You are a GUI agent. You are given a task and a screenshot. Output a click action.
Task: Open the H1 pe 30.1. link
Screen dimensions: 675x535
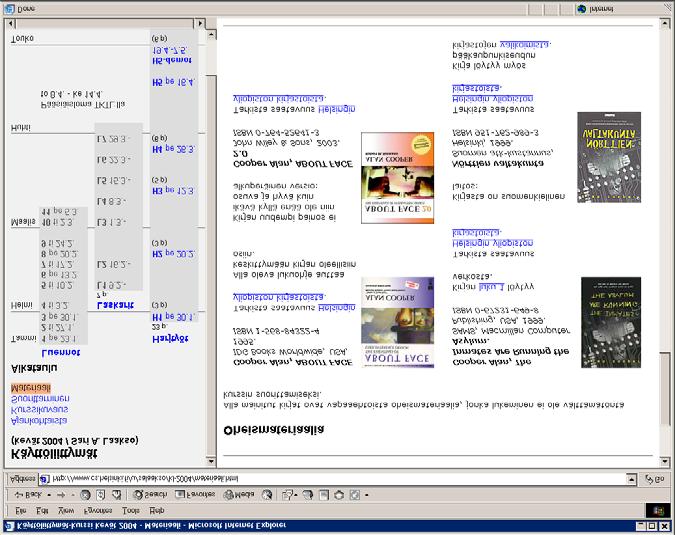(173, 317)
